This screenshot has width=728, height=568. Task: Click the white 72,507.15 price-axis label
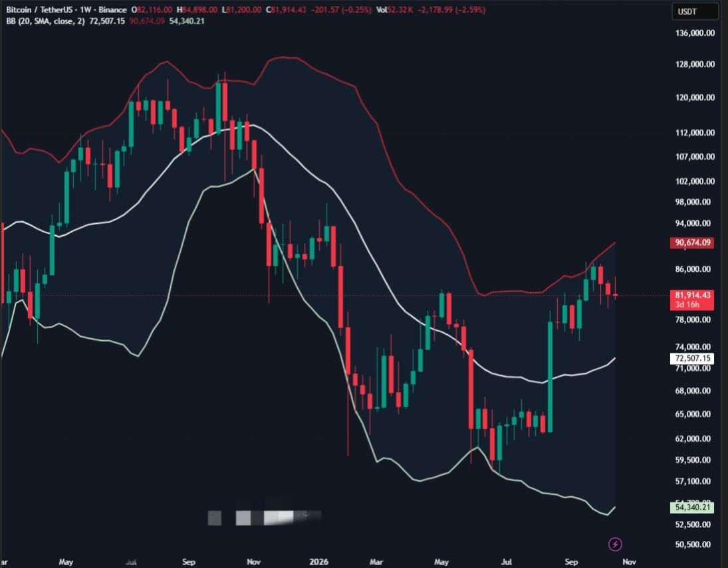click(692, 358)
